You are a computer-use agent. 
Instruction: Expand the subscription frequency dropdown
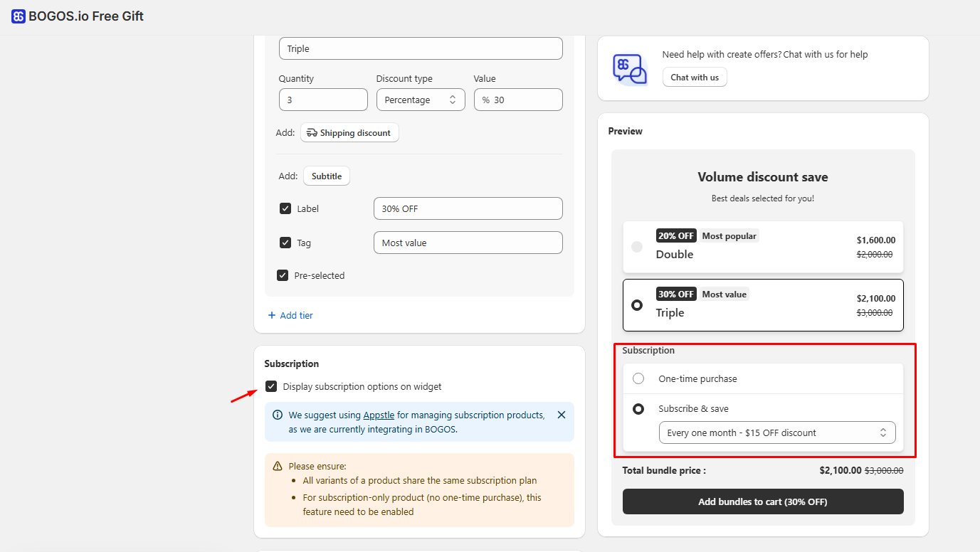[x=776, y=432]
